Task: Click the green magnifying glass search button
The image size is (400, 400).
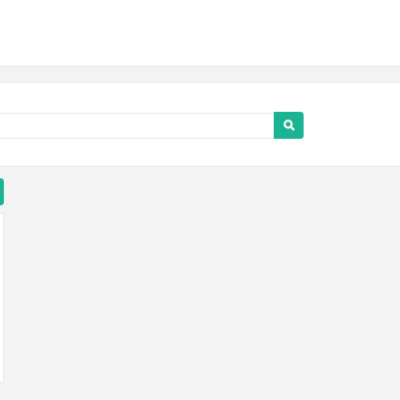Action: point(289,125)
